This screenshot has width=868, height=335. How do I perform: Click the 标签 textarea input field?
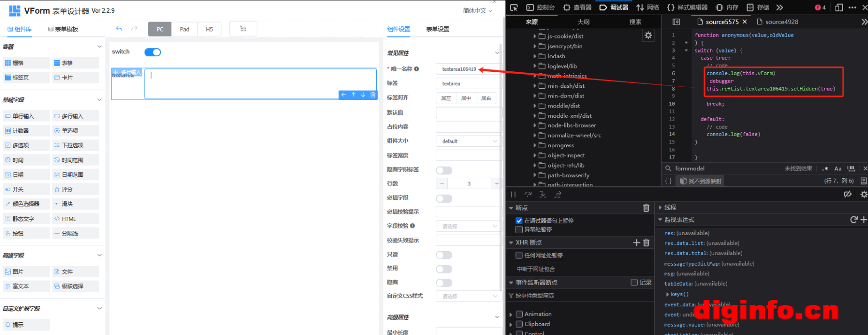467,84
